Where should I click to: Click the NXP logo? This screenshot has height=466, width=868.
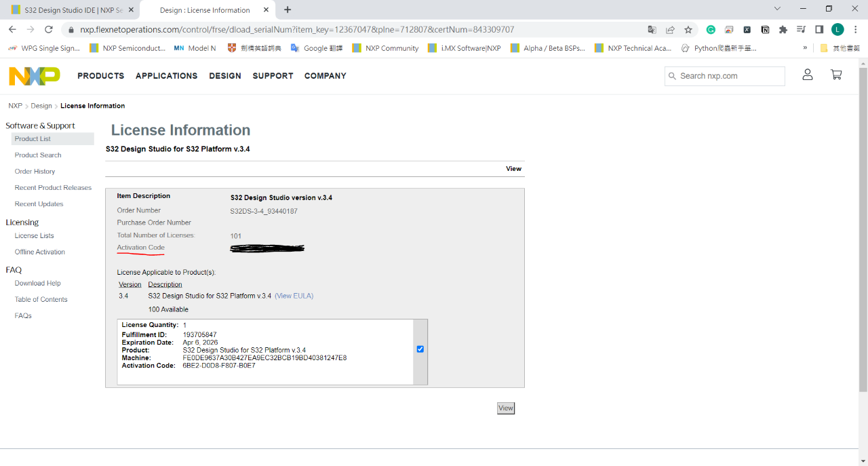(x=35, y=76)
